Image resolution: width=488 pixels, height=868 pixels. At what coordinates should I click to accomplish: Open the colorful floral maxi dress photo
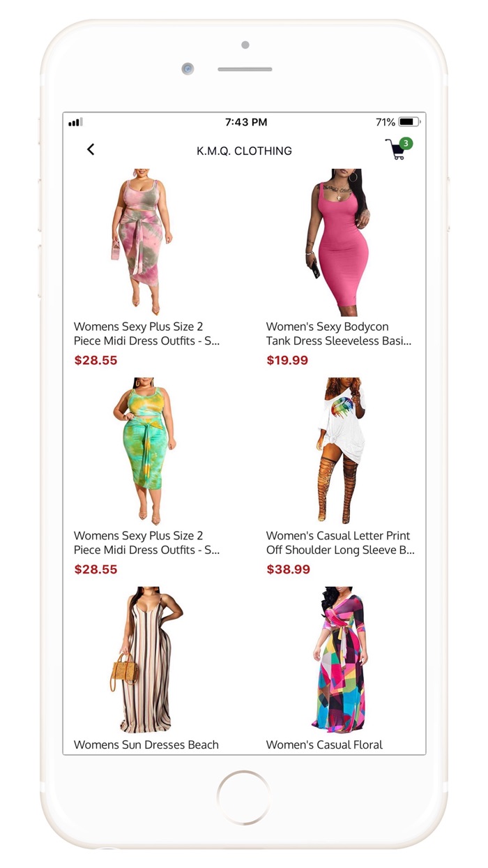pos(340,660)
